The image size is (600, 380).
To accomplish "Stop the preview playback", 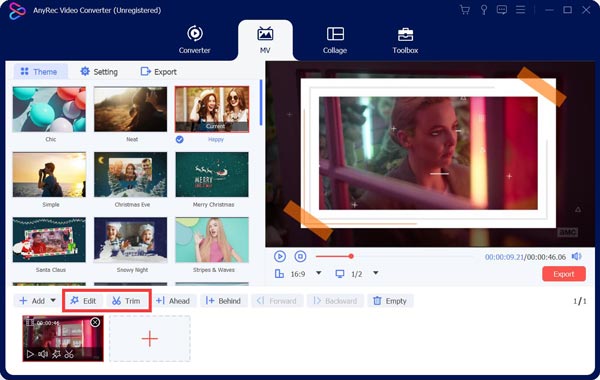I will point(300,256).
